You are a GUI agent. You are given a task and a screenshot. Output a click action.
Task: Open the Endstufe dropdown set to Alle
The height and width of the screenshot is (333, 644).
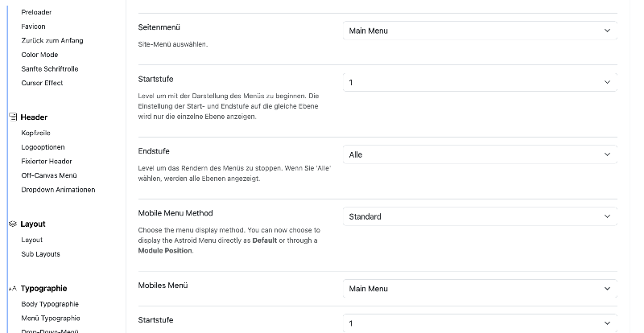point(480,154)
